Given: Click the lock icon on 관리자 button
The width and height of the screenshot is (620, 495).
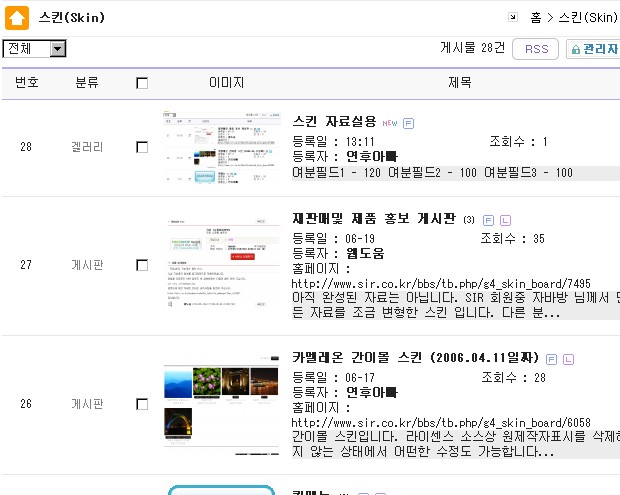Looking at the screenshot, I should [574, 49].
